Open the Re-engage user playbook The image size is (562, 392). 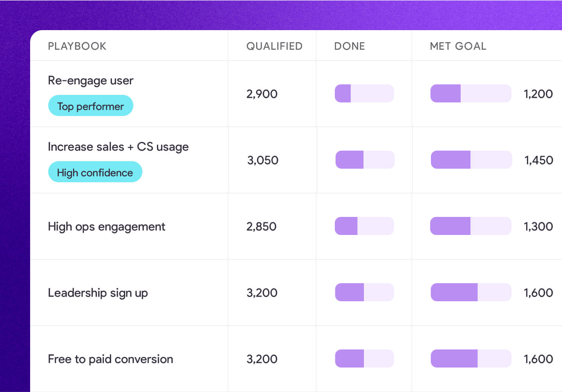(x=90, y=81)
